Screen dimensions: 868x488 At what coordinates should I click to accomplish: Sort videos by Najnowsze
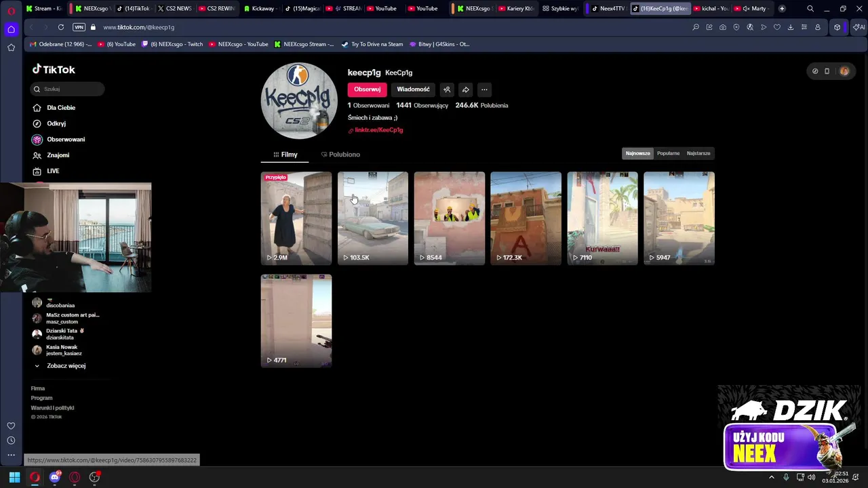(x=637, y=153)
